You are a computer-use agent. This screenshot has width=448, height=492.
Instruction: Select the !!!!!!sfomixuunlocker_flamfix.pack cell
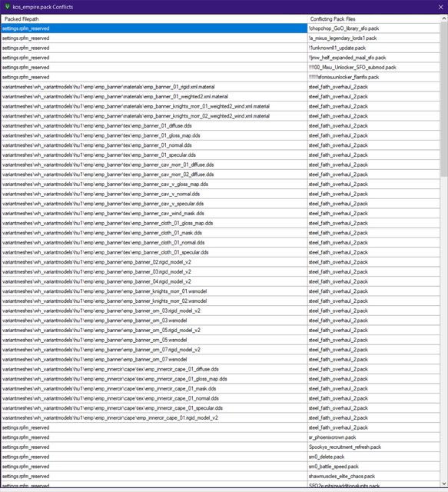click(373, 77)
